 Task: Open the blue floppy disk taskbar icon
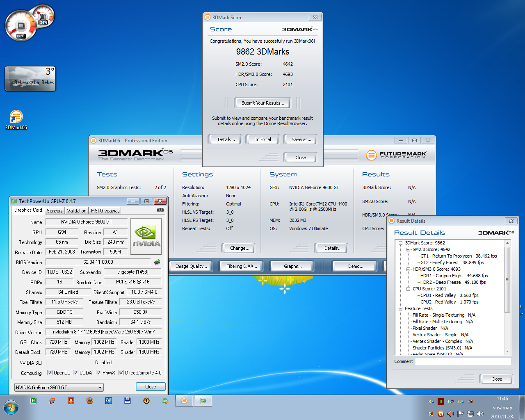(x=128, y=401)
